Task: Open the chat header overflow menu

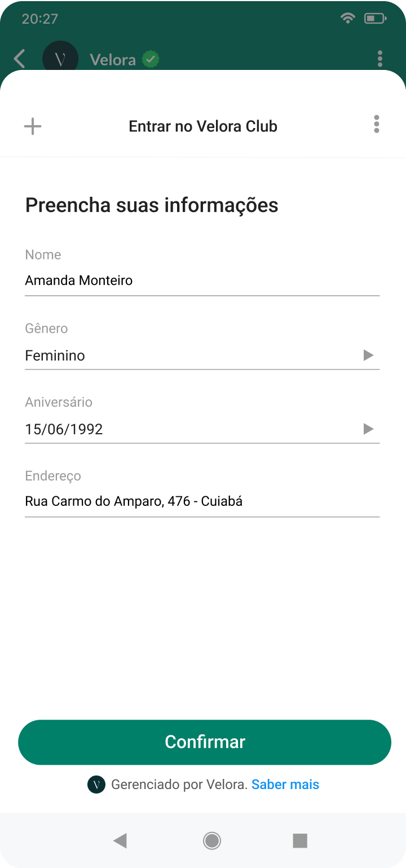Action: [379, 59]
